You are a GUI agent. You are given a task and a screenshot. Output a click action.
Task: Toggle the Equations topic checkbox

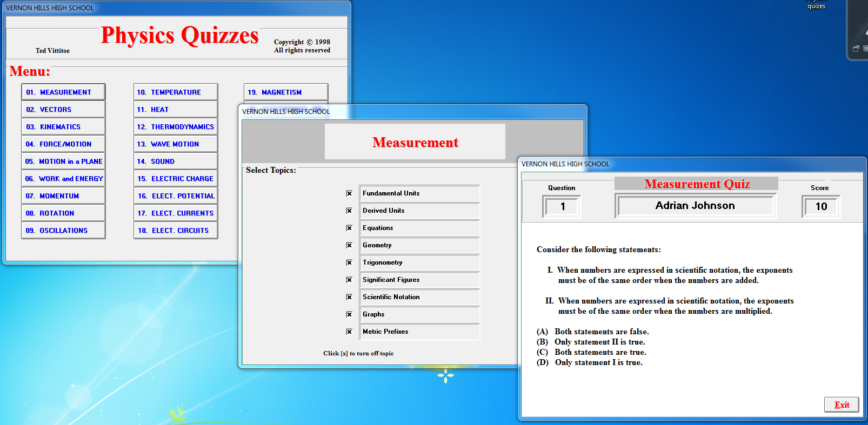coord(349,228)
